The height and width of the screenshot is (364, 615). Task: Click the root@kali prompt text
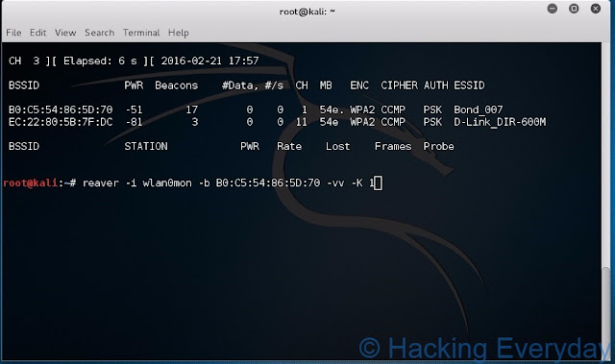coord(31,183)
